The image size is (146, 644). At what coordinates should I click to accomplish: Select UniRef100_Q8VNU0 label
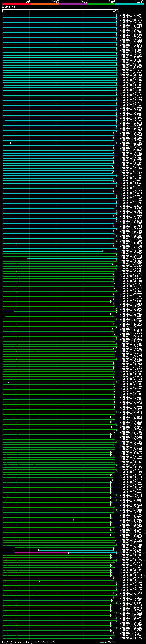[x=131, y=319]
